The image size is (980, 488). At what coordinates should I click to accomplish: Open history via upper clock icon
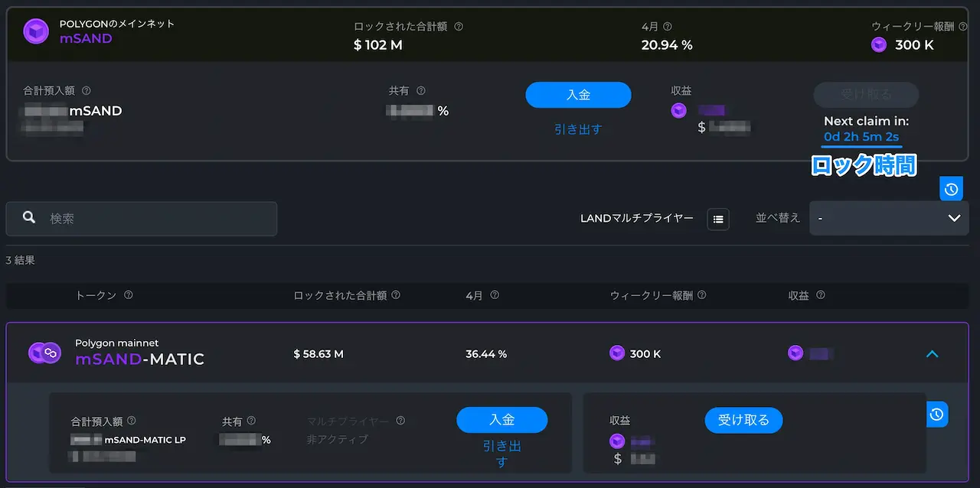tap(951, 189)
